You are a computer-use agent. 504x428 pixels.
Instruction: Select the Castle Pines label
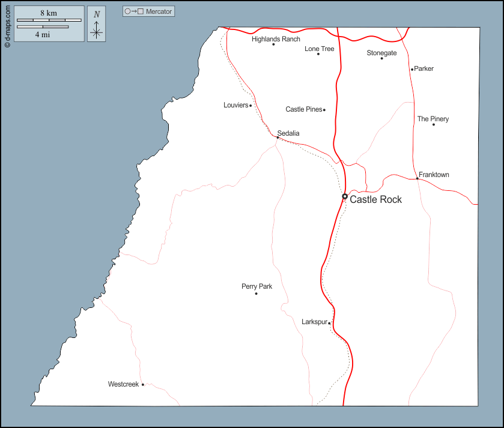[303, 109]
